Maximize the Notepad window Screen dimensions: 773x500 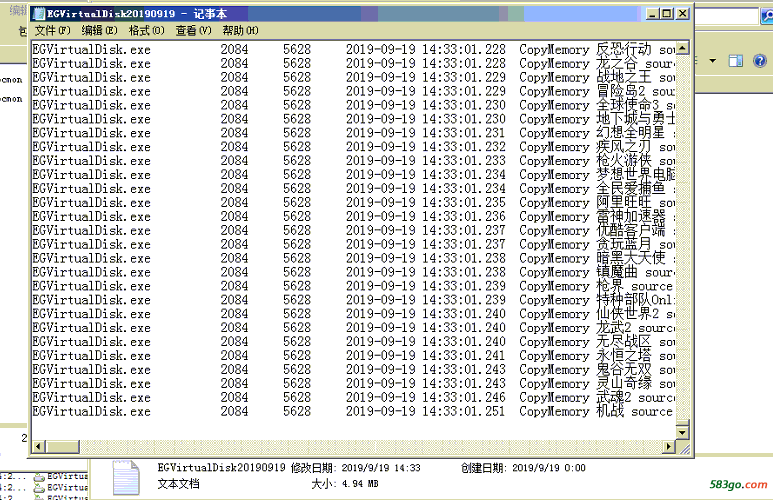tap(667, 14)
